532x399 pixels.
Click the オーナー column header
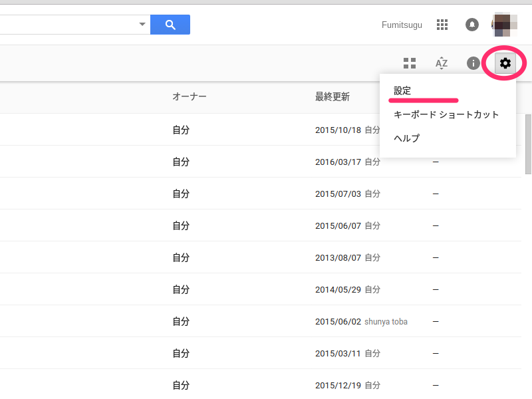tap(190, 97)
